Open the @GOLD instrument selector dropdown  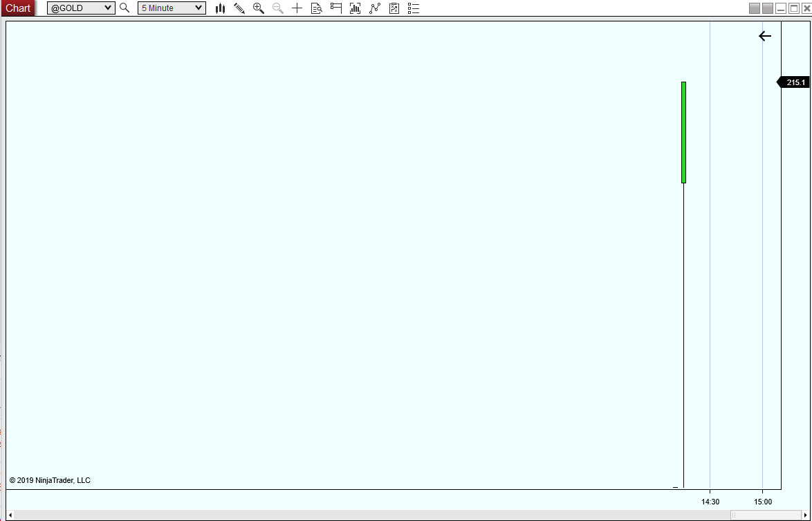click(x=81, y=8)
